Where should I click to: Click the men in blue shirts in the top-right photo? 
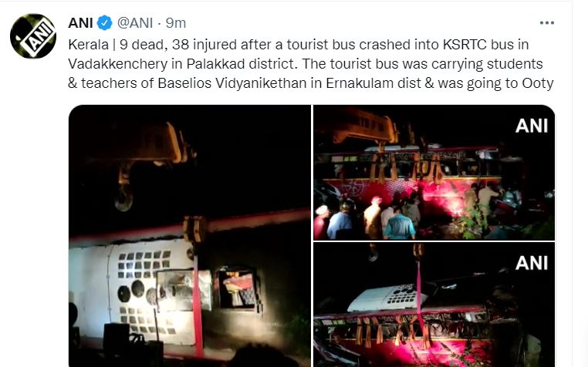[370, 225]
